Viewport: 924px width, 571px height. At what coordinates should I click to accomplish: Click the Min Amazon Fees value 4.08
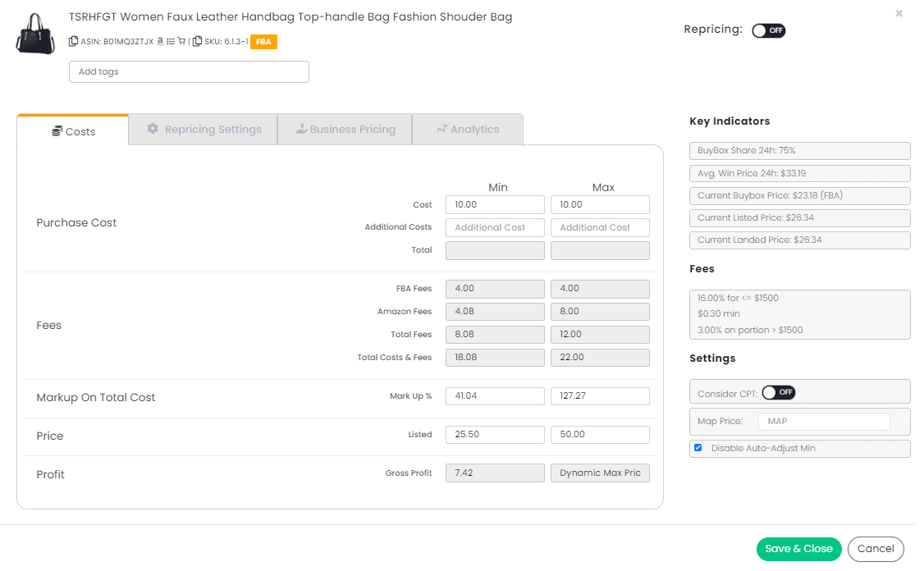tap(495, 312)
